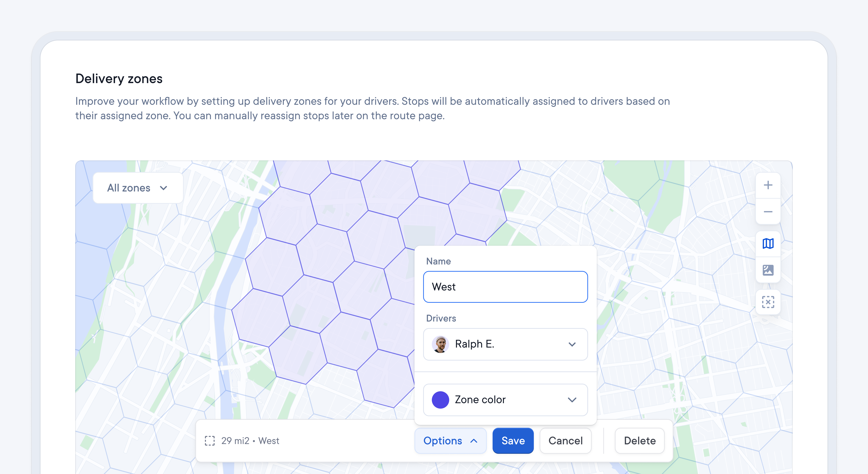This screenshot has height=474, width=868.
Task: Click the Name field containing West
Action: coord(505,287)
